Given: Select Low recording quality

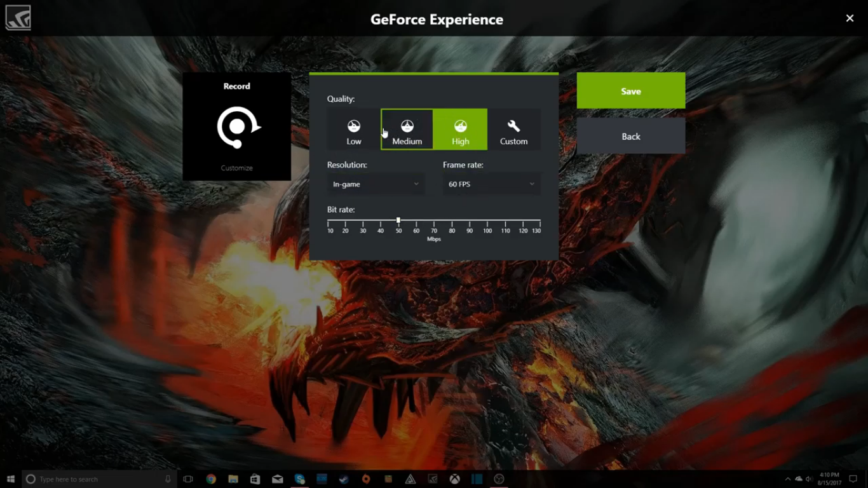Looking at the screenshot, I should coord(354,130).
